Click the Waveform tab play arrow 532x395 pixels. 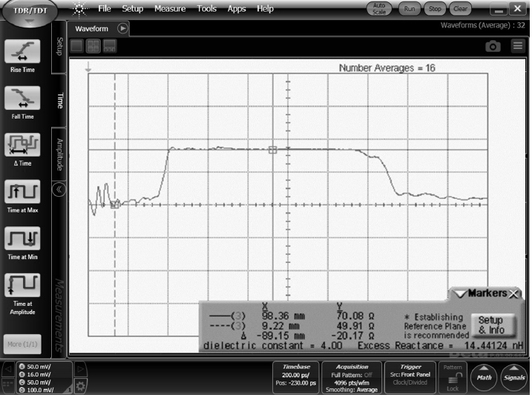tap(122, 28)
